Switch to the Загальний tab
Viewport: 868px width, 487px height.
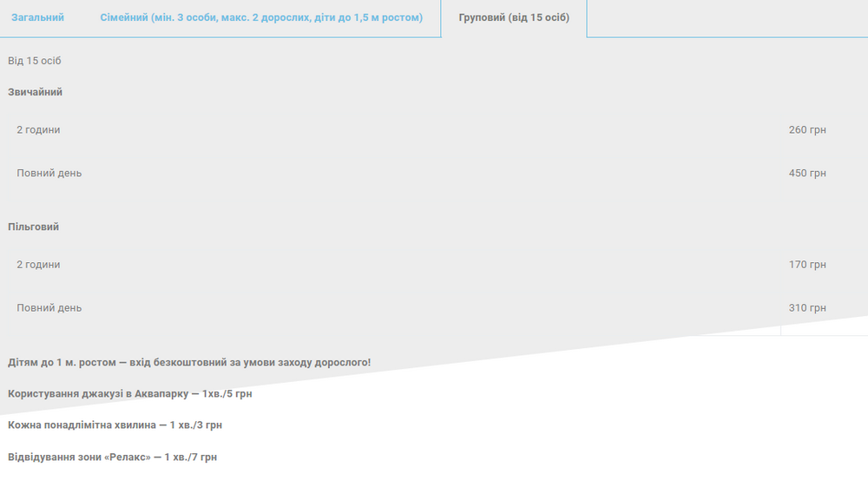pos(37,17)
